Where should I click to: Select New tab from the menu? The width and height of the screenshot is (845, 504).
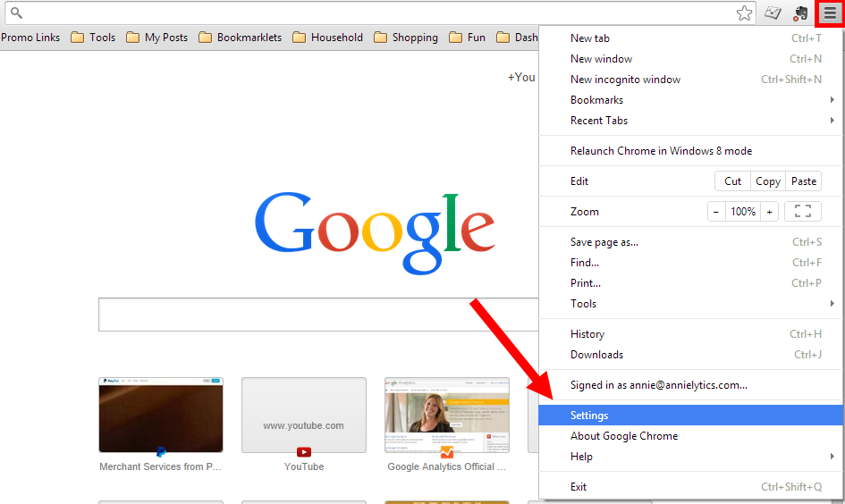[691, 38]
